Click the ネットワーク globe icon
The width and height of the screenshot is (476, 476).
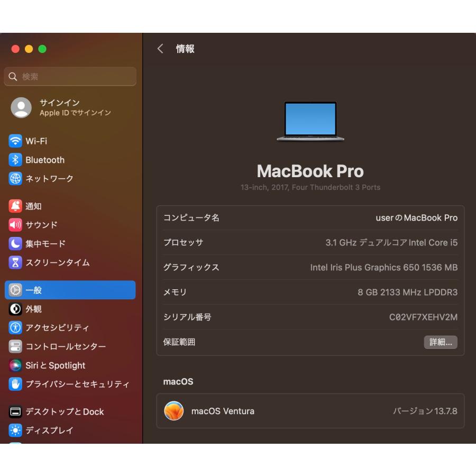(15, 179)
